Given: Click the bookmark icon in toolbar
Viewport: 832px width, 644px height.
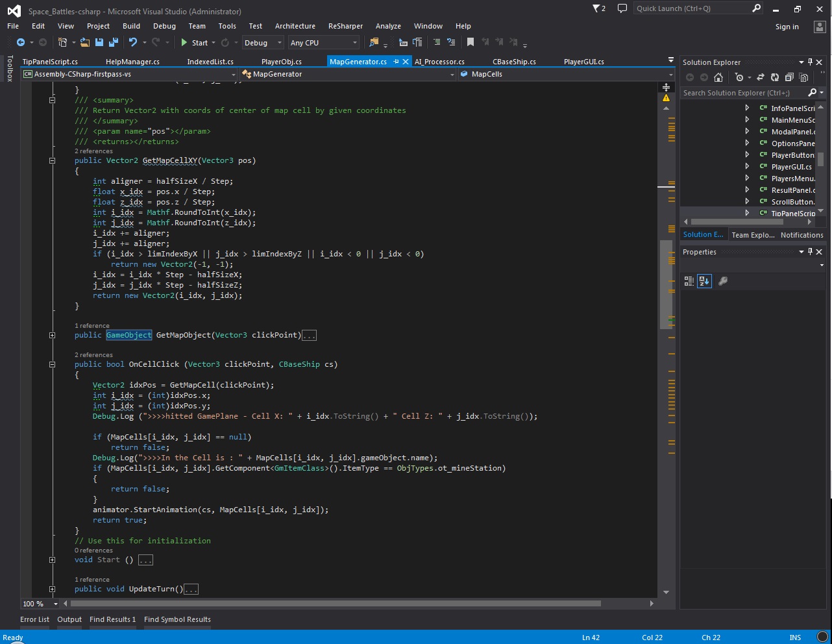Looking at the screenshot, I should point(471,42).
